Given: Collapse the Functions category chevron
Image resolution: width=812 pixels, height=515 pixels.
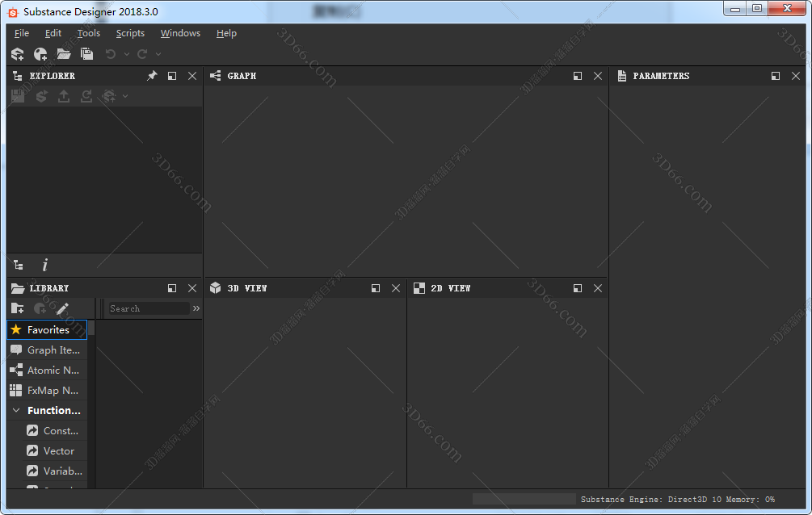Looking at the screenshot, I should click(x=16, y=410).
